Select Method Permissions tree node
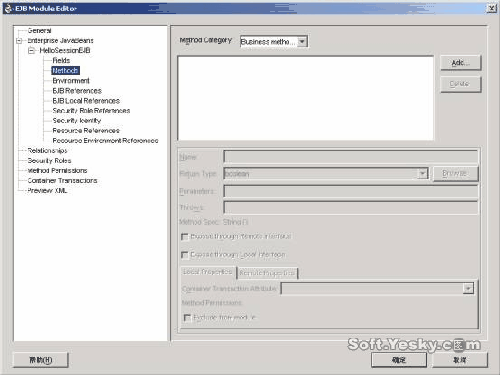 57,171
